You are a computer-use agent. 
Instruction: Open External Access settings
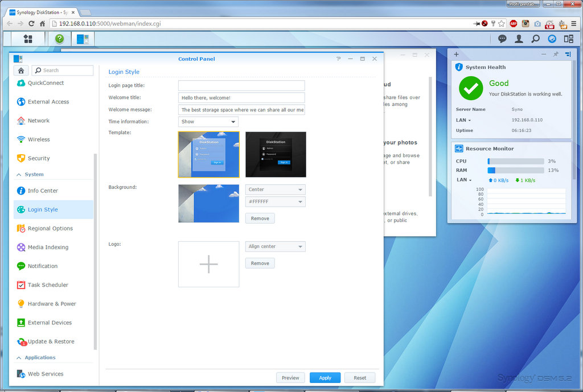(x=54, y=102)
